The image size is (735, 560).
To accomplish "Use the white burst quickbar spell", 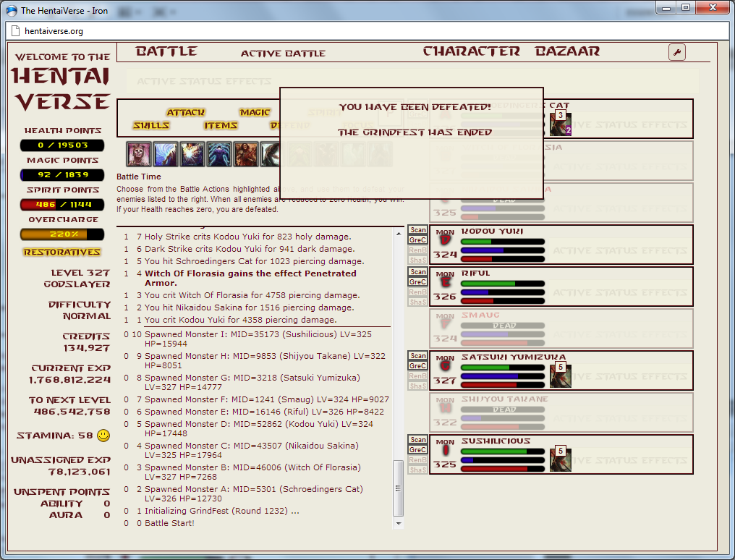I will (192, 155).
